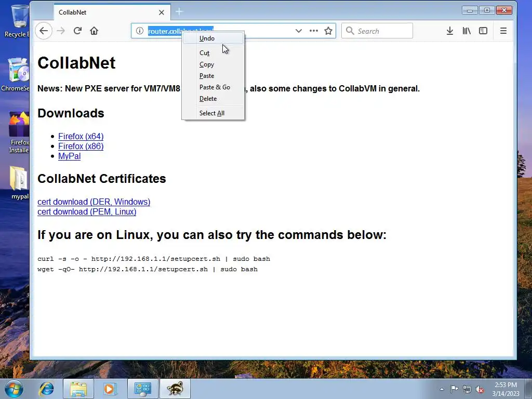The height and width of the screenshot is (399, 532).
Task: Open the Windows Start menu
Action: (14, 389)
